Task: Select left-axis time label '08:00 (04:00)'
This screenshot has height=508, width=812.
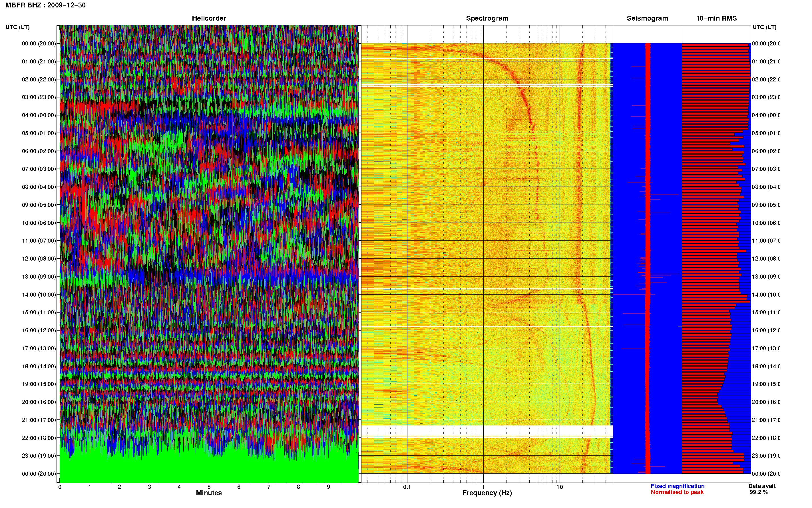Action: pos(39,187)
